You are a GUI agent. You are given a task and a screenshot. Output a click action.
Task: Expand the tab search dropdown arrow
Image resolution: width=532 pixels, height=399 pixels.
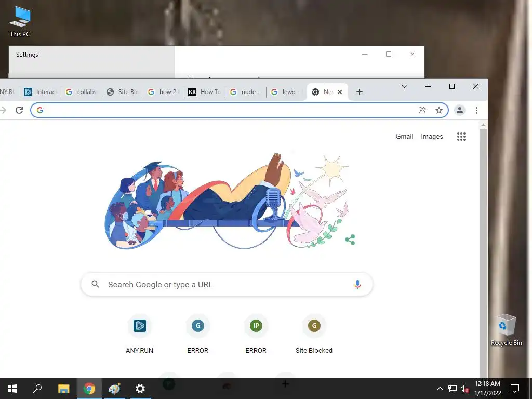click(404, 87)
